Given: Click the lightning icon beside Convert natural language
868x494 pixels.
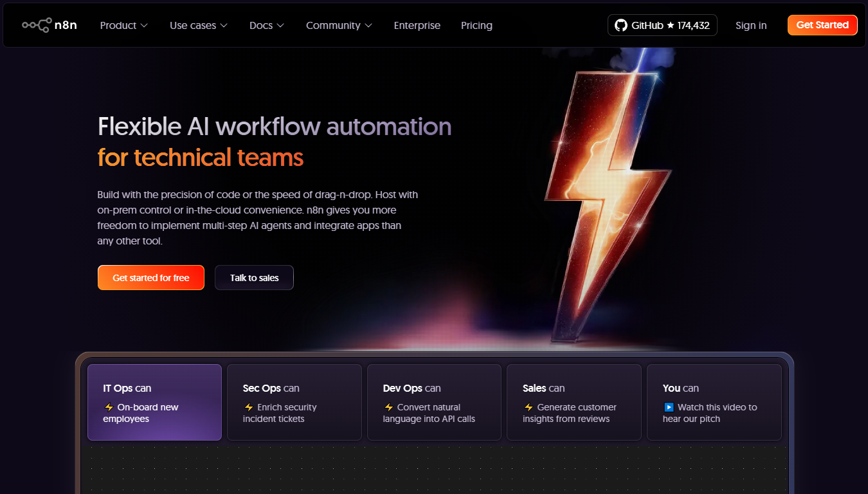Looking at the screenshot, I should pos(388,407).
